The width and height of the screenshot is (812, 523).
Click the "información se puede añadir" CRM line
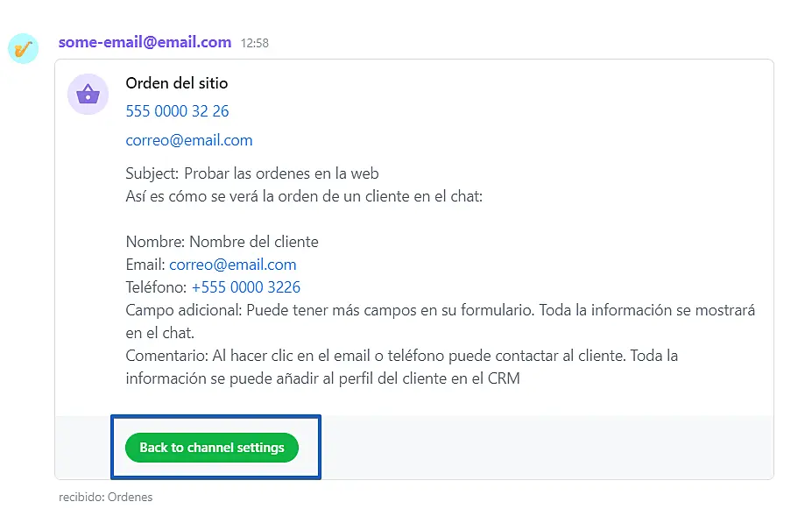click(322, 378)
